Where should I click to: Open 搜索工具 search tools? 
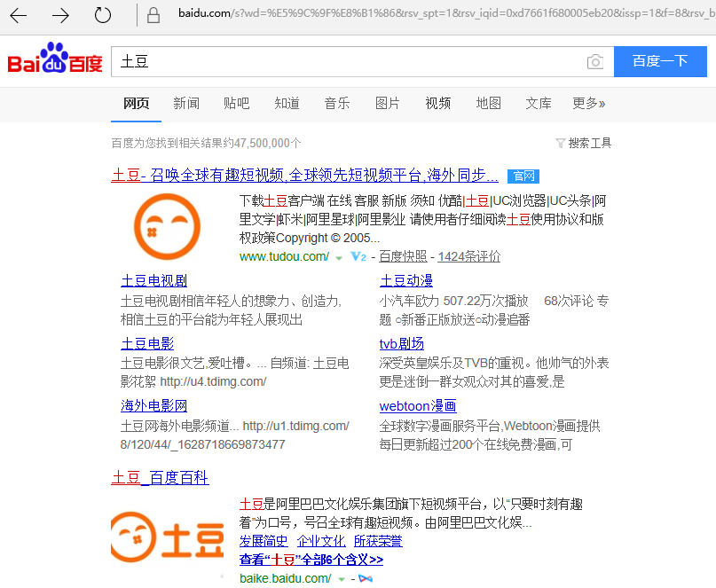(x=589, y=144)
